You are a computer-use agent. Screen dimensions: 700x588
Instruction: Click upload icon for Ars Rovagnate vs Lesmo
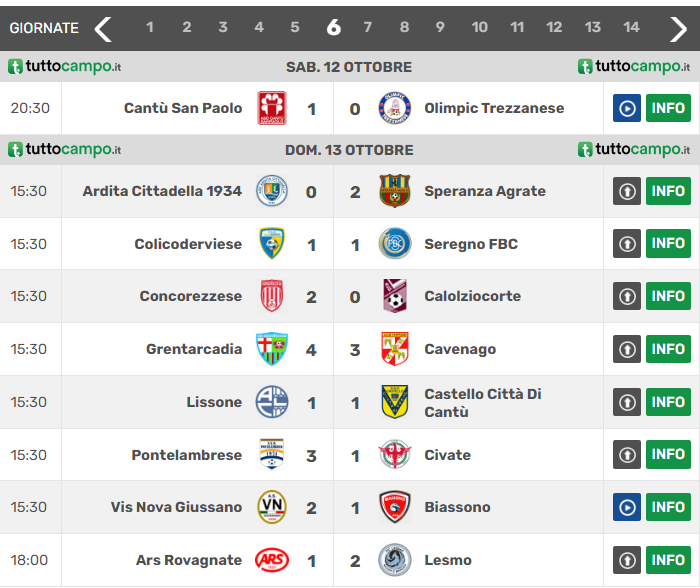pos(626,560)
